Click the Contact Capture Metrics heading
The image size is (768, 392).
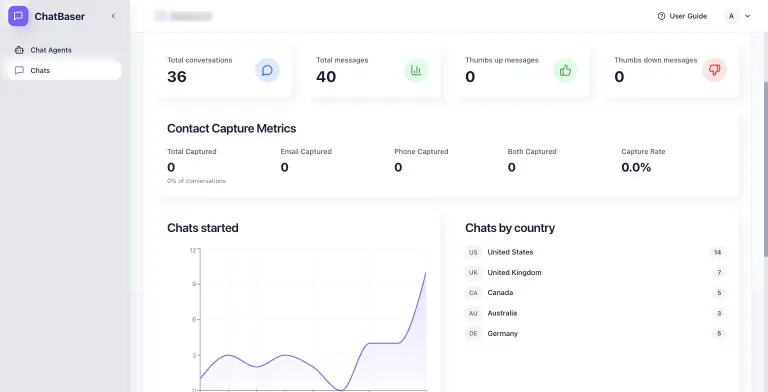coord(232,128)
